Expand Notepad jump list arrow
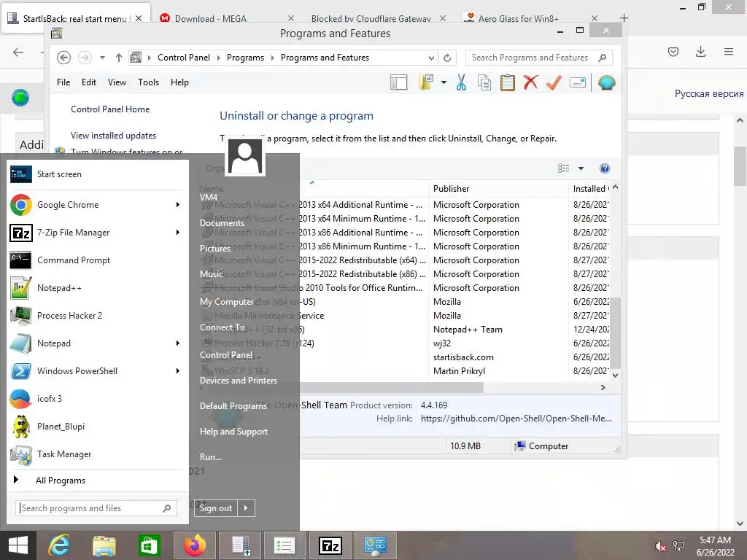The image size is (747, 560). pos(178,343)
